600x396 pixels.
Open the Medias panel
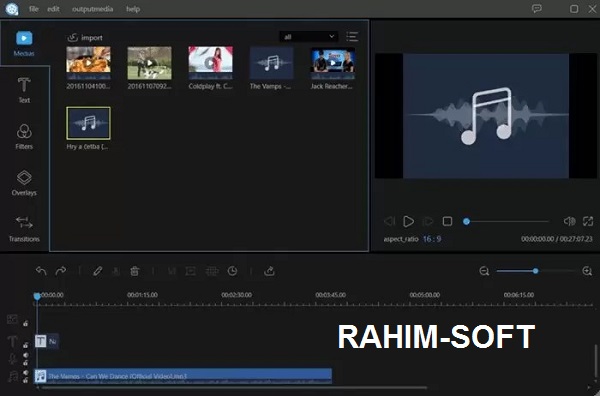click(24, 44)
